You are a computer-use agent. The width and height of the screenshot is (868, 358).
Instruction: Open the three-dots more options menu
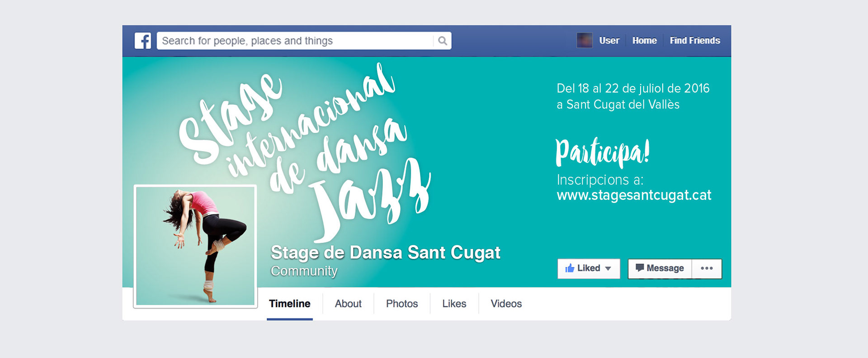pyautogui.click(x=707, y=268)
